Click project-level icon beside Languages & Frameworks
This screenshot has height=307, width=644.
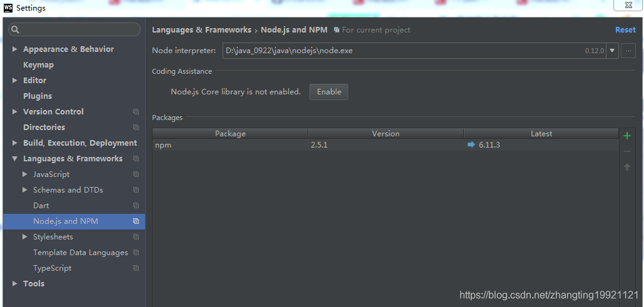(x=136, y=159)
